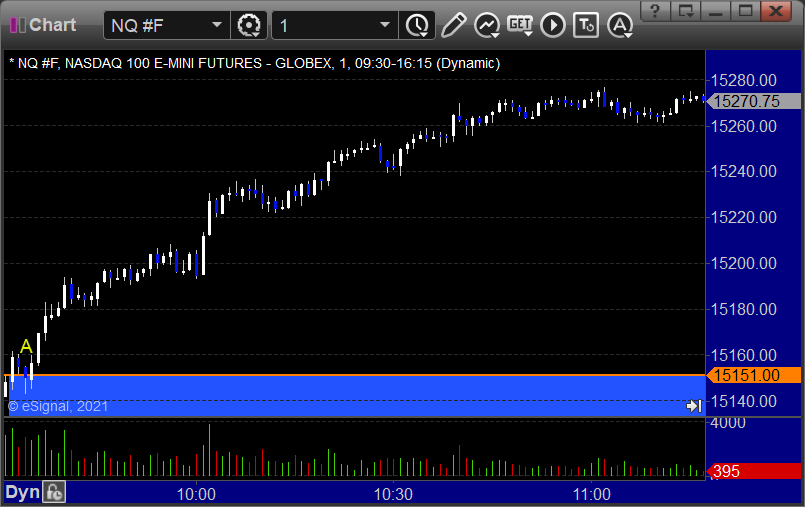Click the pop-out window button

coord(686,10)
